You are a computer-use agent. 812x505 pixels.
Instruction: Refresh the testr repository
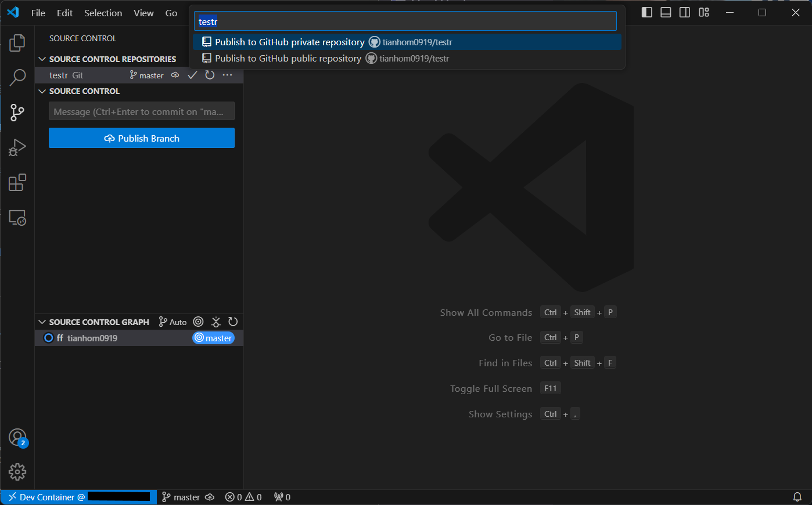tap(210, 75)
